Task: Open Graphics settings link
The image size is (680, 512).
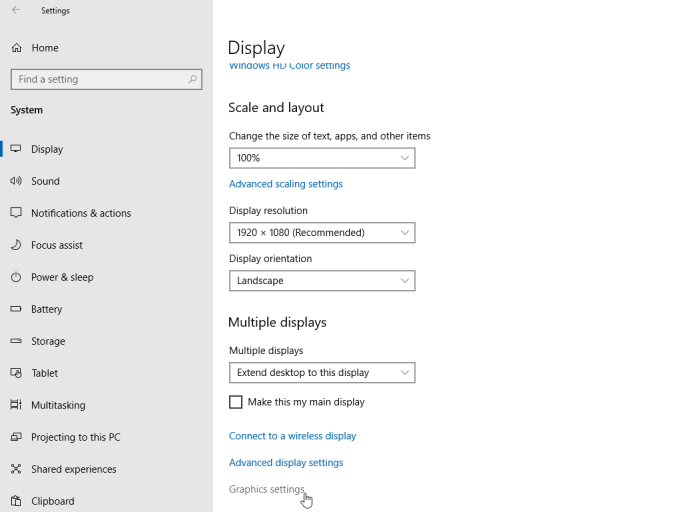Action: click(x=266, y=489)
